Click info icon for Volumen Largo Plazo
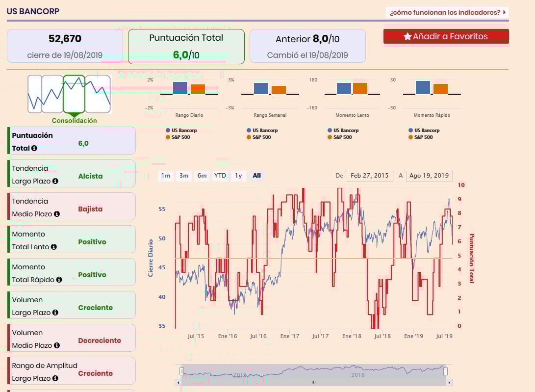The image size is (535, 392). (x=55, y=313)
